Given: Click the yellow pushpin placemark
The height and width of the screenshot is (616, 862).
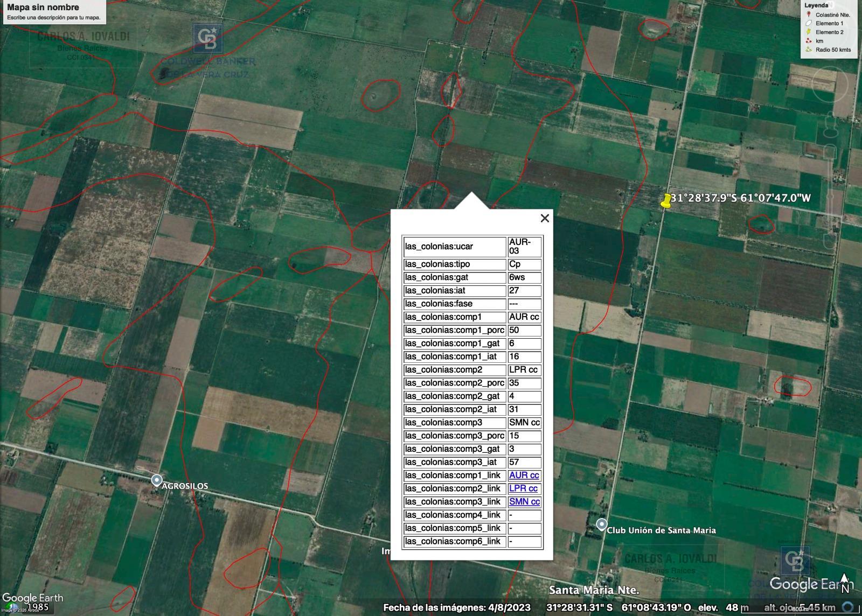Looking at the screenshot, I should click(x=666, y=201).
